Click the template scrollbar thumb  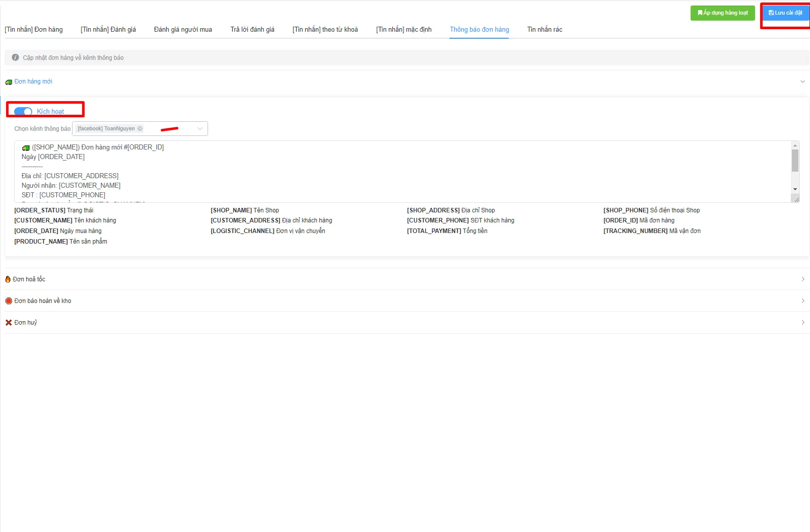point(795,161)
